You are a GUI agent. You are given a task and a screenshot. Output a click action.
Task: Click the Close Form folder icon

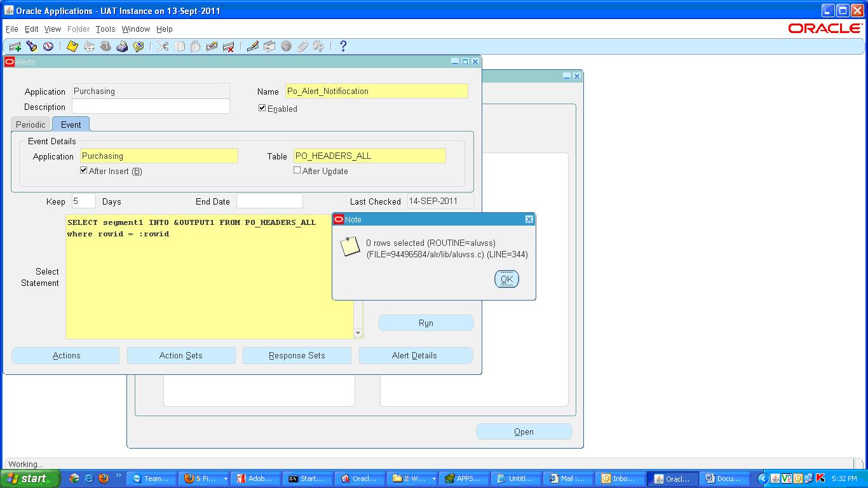139,46
